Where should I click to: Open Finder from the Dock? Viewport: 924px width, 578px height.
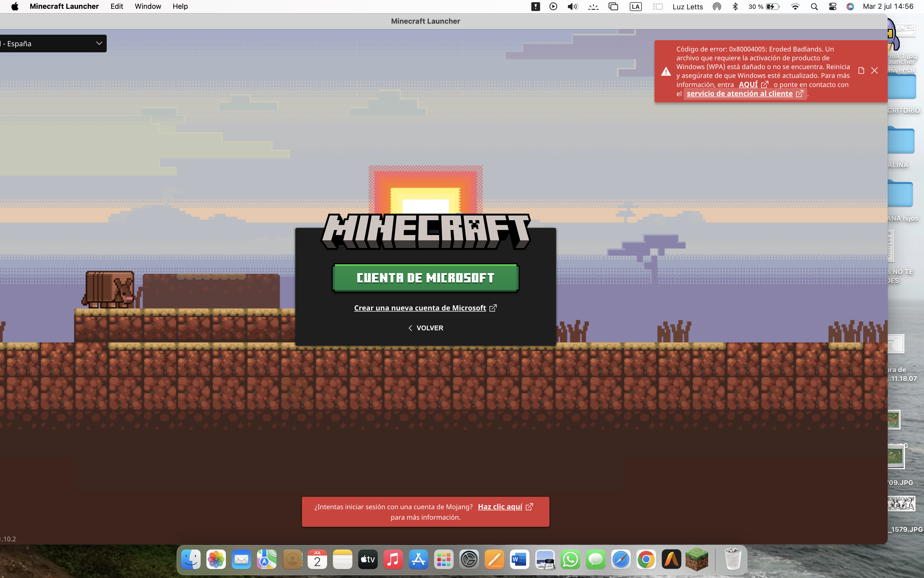pos(191,560)
